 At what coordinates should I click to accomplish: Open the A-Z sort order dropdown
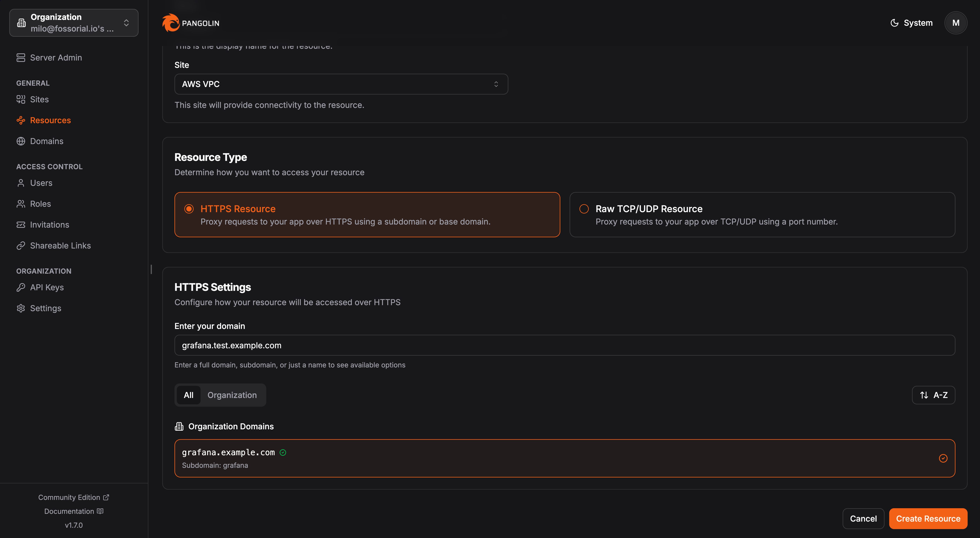point(933,395)
